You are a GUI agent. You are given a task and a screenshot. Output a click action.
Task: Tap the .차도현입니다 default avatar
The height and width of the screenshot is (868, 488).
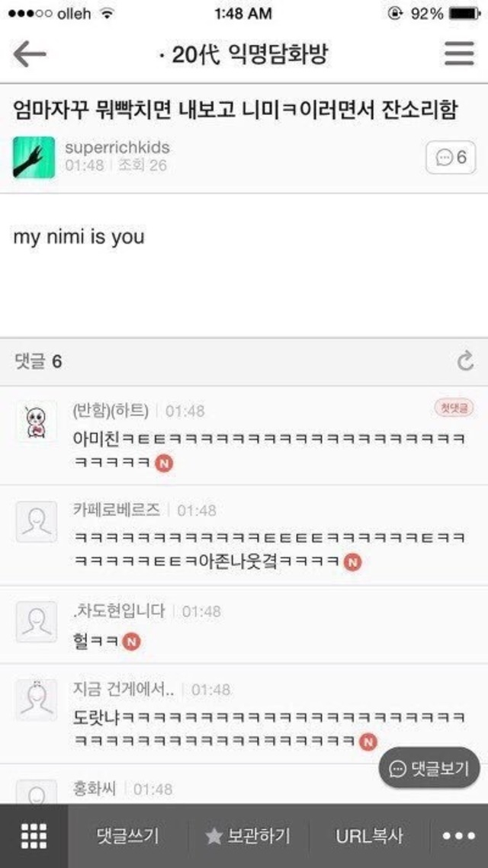tap(36, 622)
